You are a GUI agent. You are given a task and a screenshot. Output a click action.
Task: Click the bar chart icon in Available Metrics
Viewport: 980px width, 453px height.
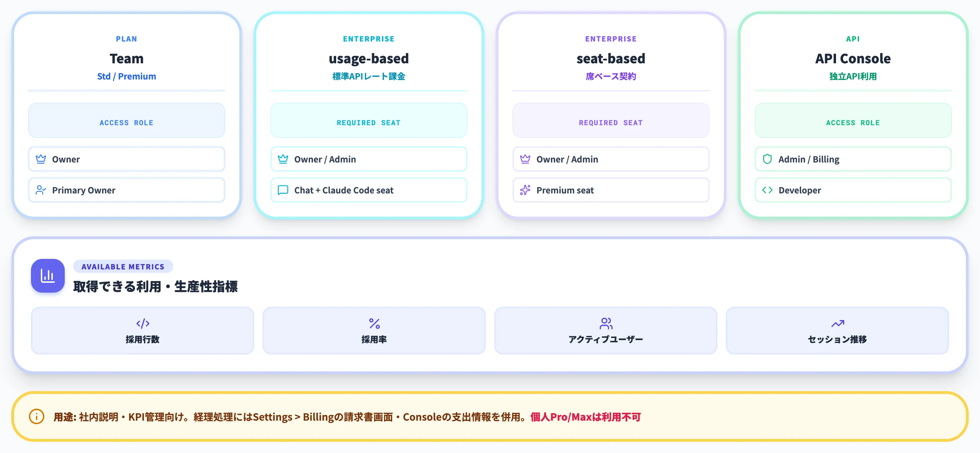point(48,275)
